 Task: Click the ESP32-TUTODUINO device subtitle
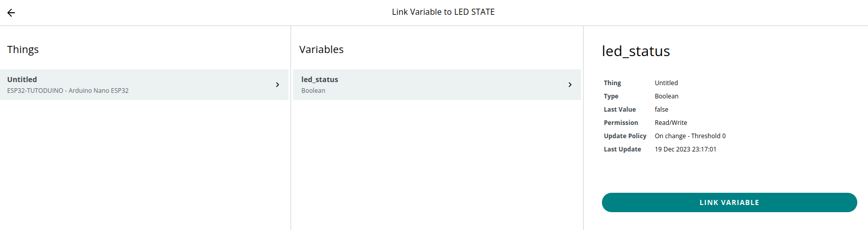tap(68, 91)
